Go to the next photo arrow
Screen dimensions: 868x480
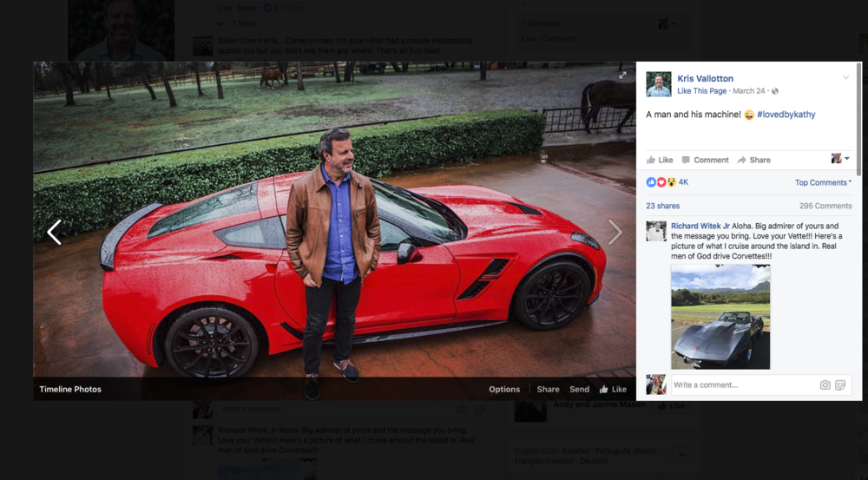coord(615,232)
